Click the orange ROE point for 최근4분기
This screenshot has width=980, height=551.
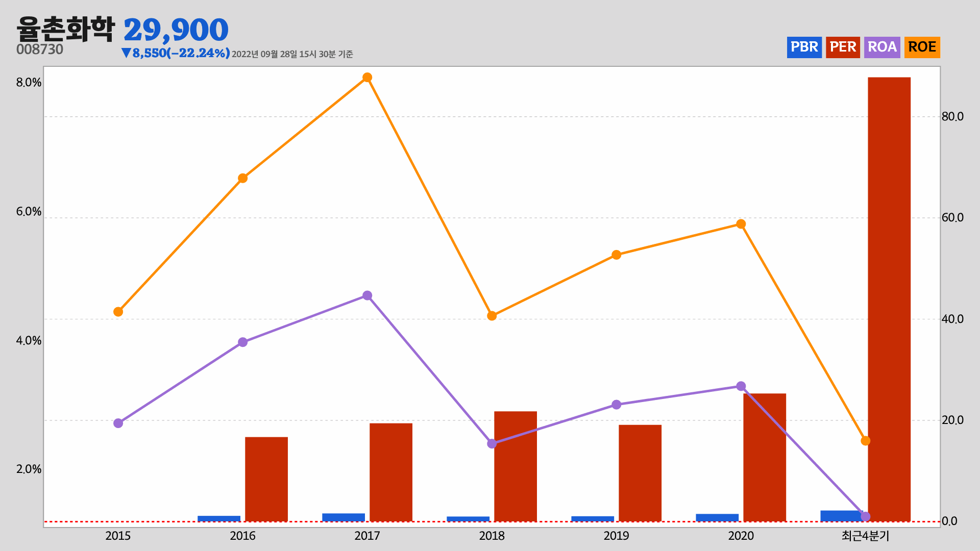tap(865, 441)
